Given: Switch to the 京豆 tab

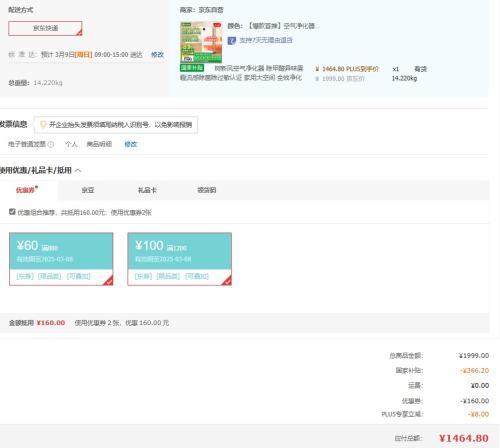Looking at the screenshot, I should click(x=88, y=190).
